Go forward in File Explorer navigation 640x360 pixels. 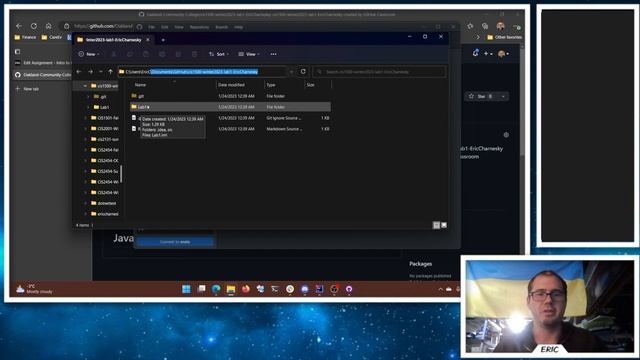click(90, 72)
